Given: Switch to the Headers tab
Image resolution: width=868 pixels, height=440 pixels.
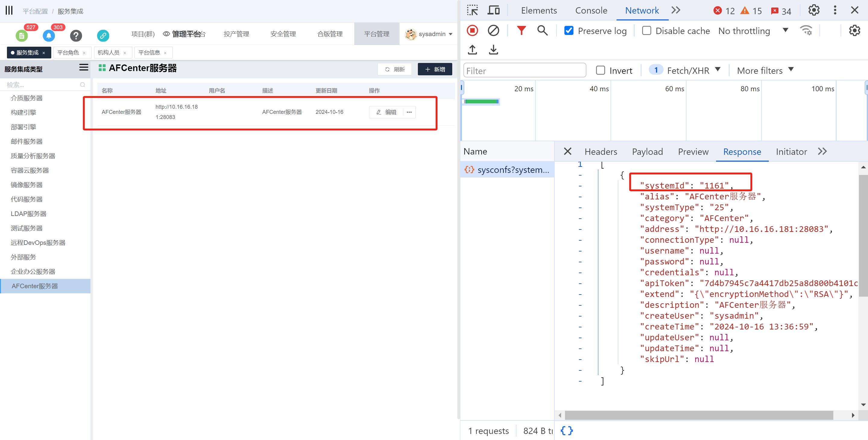Looking at the screenshot, I should 601,152.
